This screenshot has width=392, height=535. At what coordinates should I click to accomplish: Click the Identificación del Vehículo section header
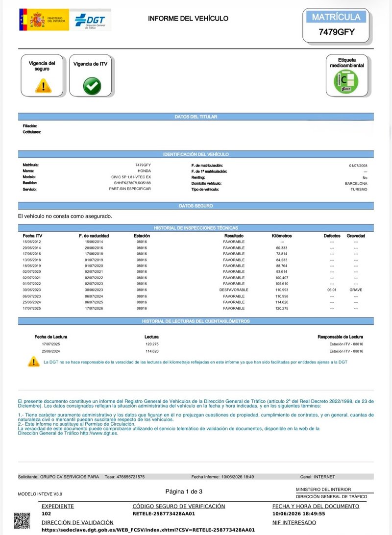pyautogui.click(x=196, y=154)
